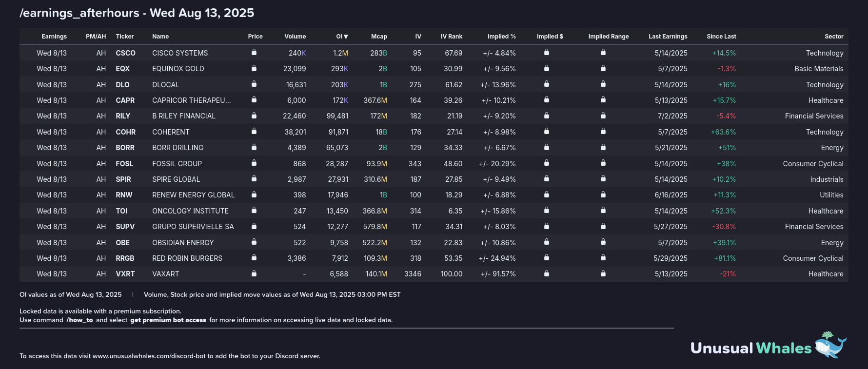This screenshot has height=369, width=868.
Task: Click the 7/2/2025 last earnings date
Action: [672, 116]
